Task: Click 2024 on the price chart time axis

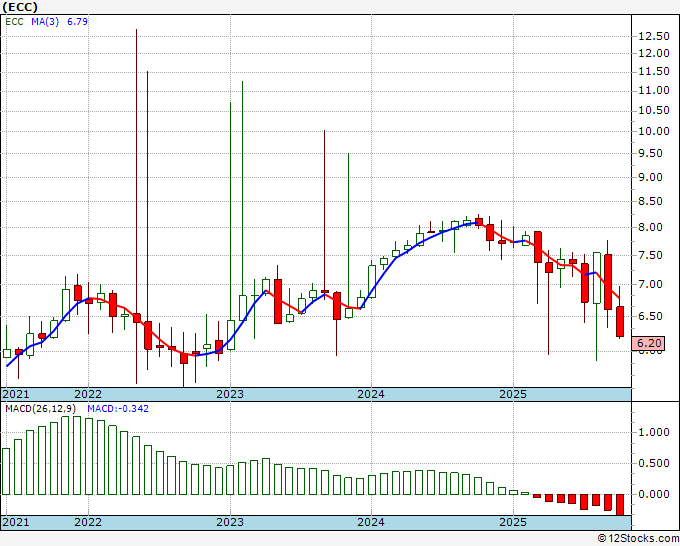Action: pyautogui.click(x=371, y=394)
